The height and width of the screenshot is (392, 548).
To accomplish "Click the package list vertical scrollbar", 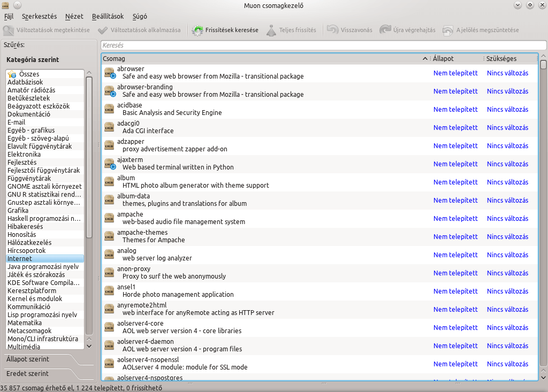I will pyautogui.click(x=543, y=214).
